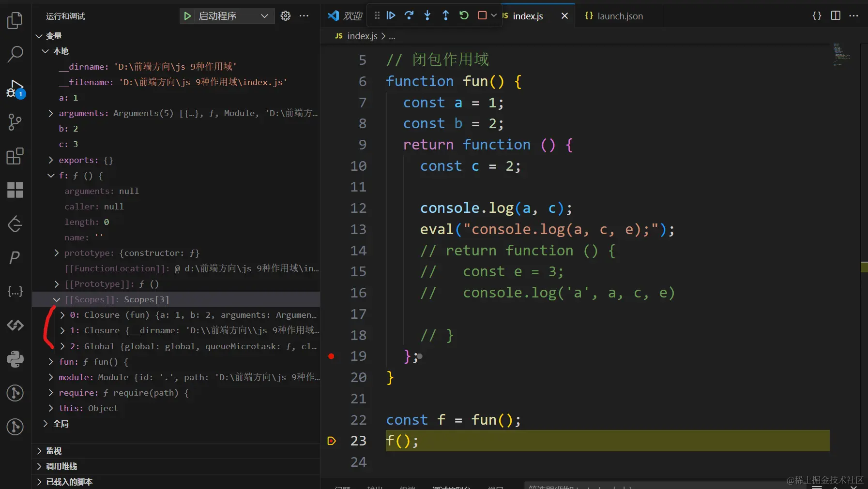The height and width of the screenshot is (489, 868).
Task: Open Run and Debug view icon
Action: point(15,89)
